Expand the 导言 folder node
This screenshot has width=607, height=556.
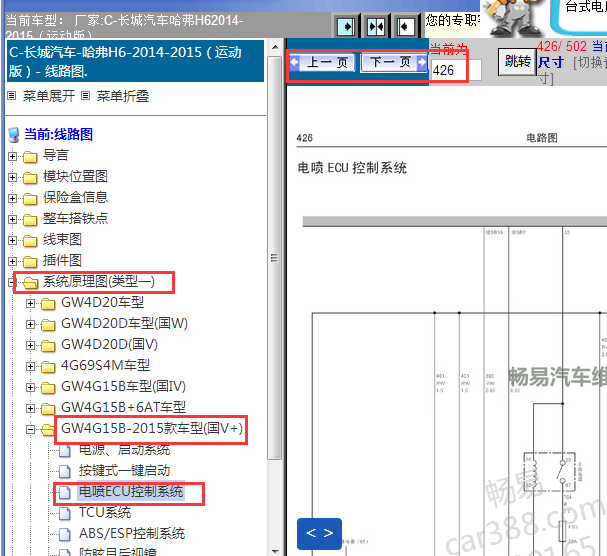(12, 156)
